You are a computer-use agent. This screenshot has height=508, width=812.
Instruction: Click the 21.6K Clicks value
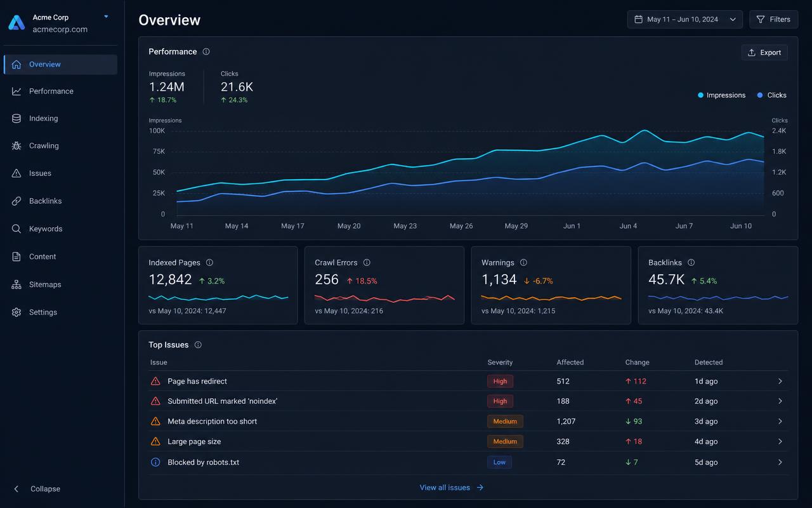[237, 87]
